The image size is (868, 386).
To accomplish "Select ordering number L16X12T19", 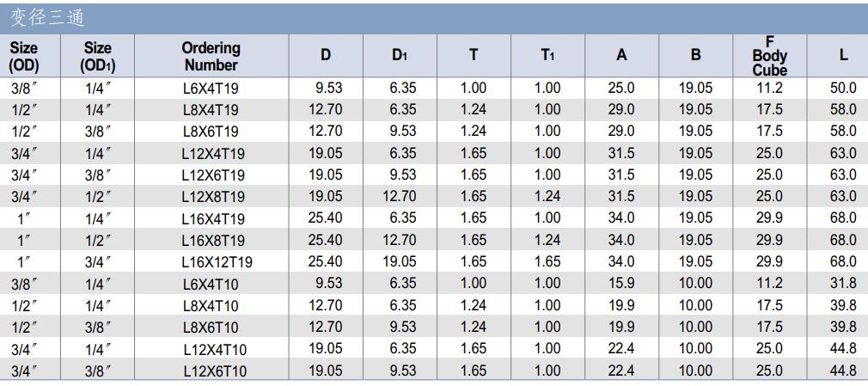I will tap(217, 262).
